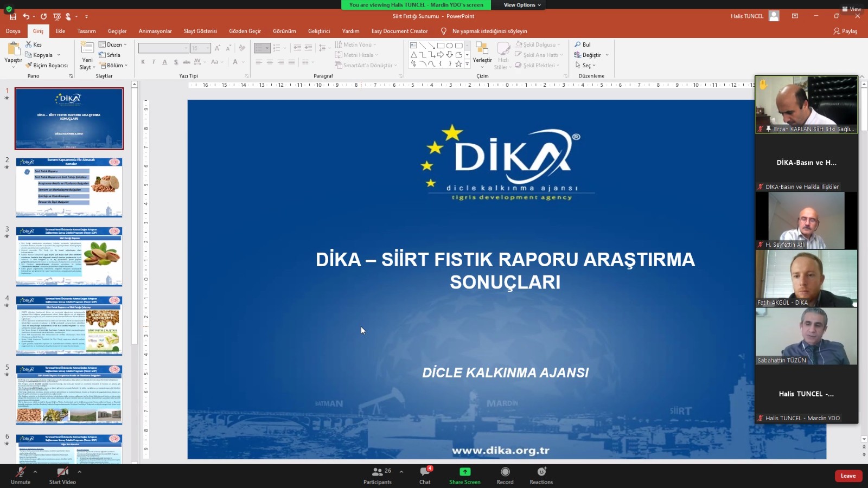This screenshot has width=868, height=488.
Task: Click the lightbulb tell-me icon
Action: click(444, 31)
